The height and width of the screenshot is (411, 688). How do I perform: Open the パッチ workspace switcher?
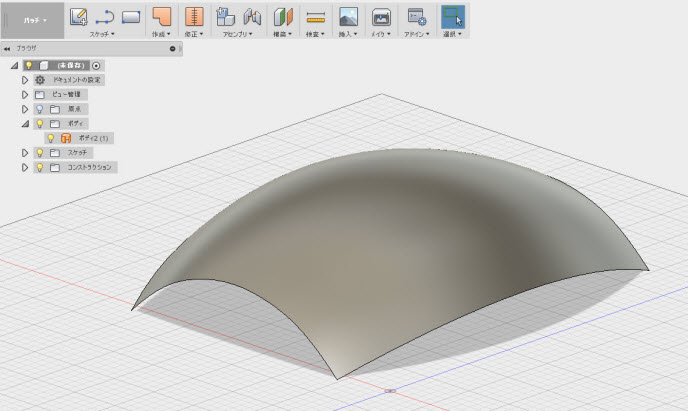coord(33,20)
